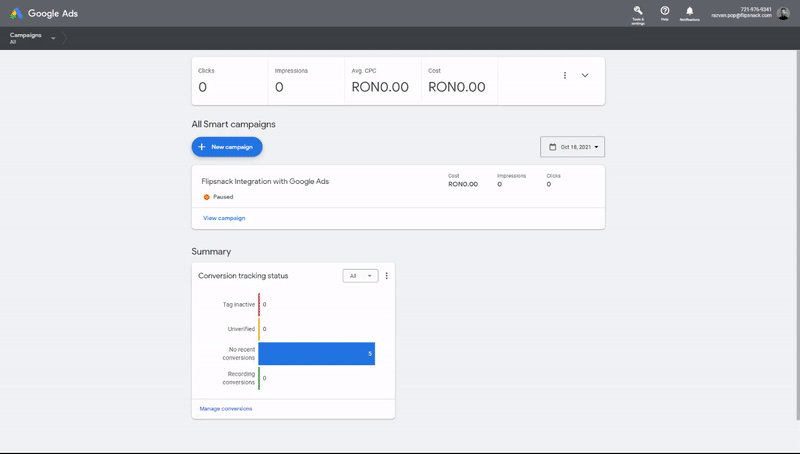800x454 pixels.
Task: Select the Impressions metric tile
Action: (x=306, y=81)
